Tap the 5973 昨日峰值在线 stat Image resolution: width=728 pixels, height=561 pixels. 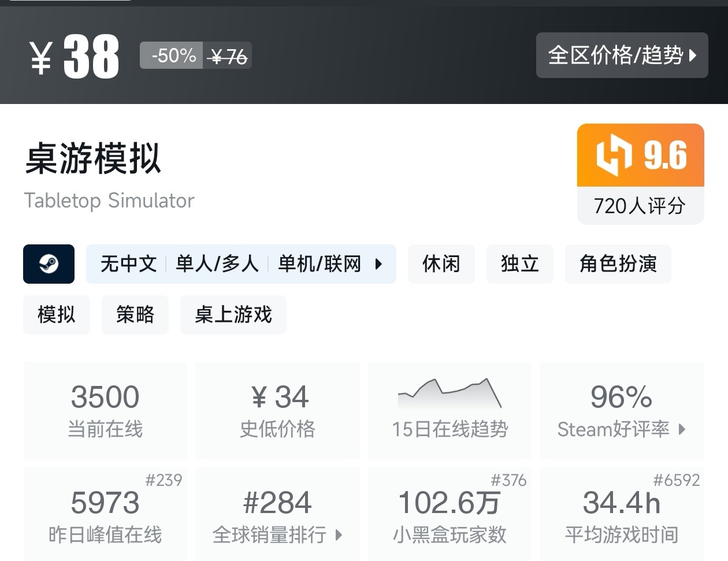click(105, 514)
